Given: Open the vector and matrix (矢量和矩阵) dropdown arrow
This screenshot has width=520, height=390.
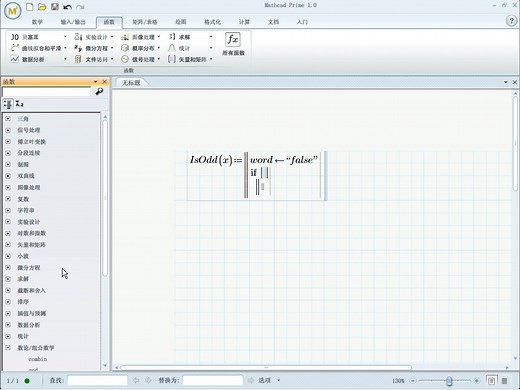Looking at the screenshot, I should (x=211, y=59).
